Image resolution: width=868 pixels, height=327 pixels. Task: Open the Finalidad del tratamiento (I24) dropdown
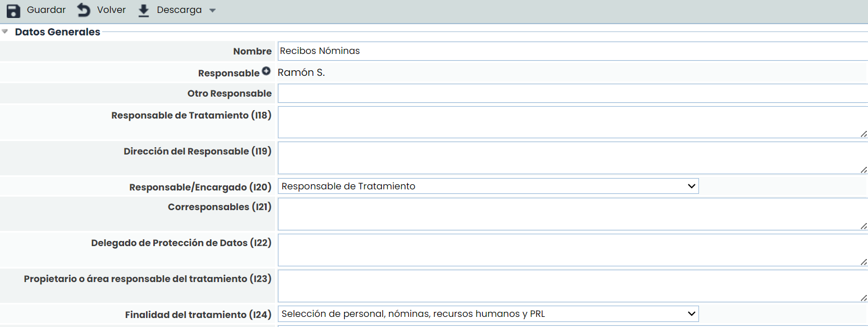[488, 314]
